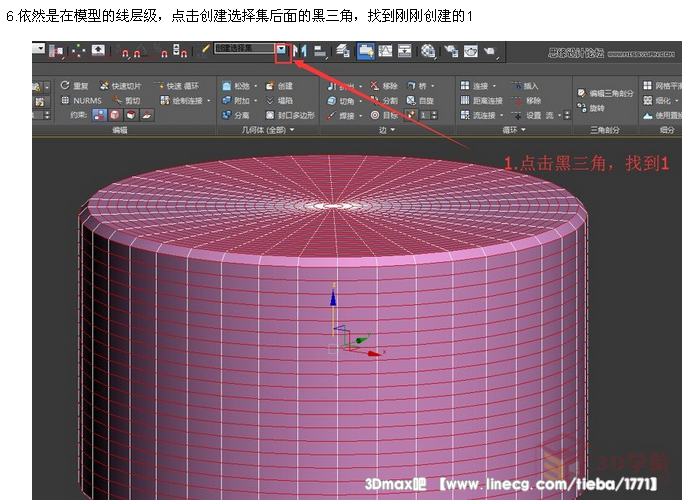Click the 编辑三角剖分 Edit Triangulation button
The width and height of the screenshot is (686, 501).
pyautogui.click(x=605, y=93)
